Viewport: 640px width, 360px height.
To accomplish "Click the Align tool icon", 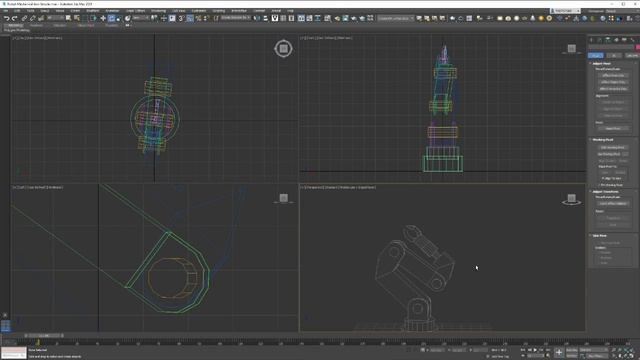I will pyautogui.click(x=265, y=18).
